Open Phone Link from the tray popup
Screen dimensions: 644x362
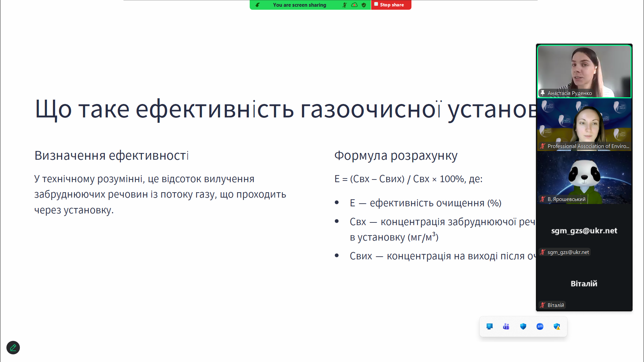[490, 326]
